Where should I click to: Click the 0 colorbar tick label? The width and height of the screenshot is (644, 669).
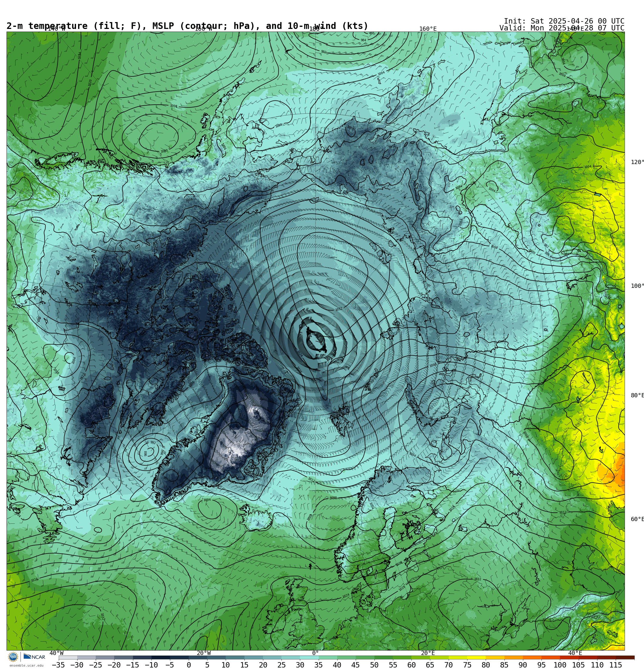(188, 665)
